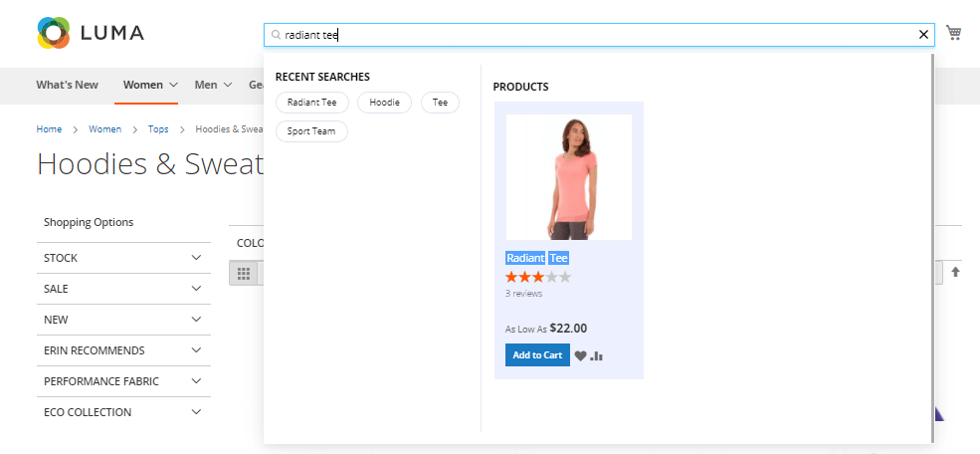Go to Home breadcrumb link
This screenshot has height=454, width=980.
click(49, 129)
